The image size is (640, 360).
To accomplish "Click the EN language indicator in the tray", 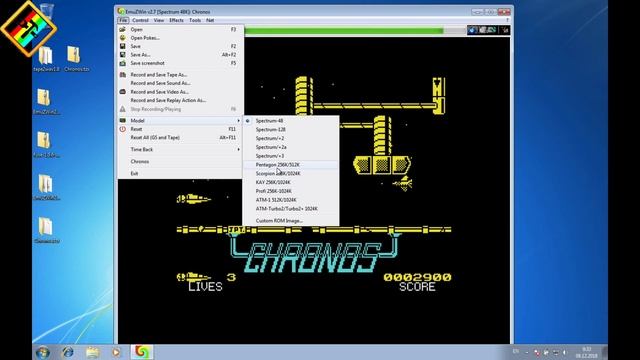I will [516, 351].
